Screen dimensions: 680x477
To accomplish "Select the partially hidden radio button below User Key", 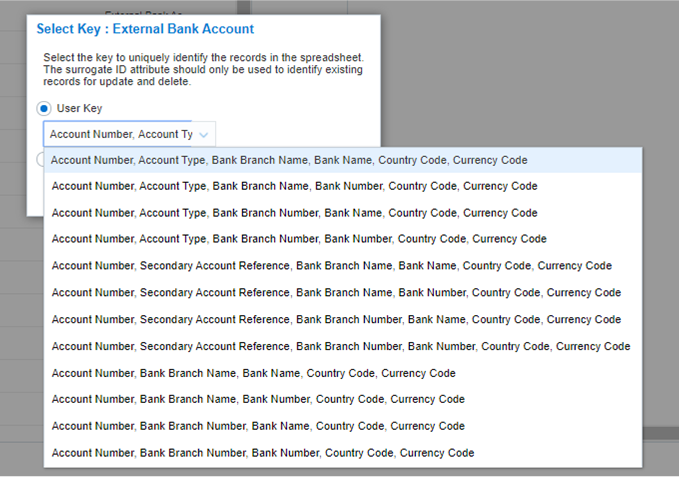I will pos(38,158).
